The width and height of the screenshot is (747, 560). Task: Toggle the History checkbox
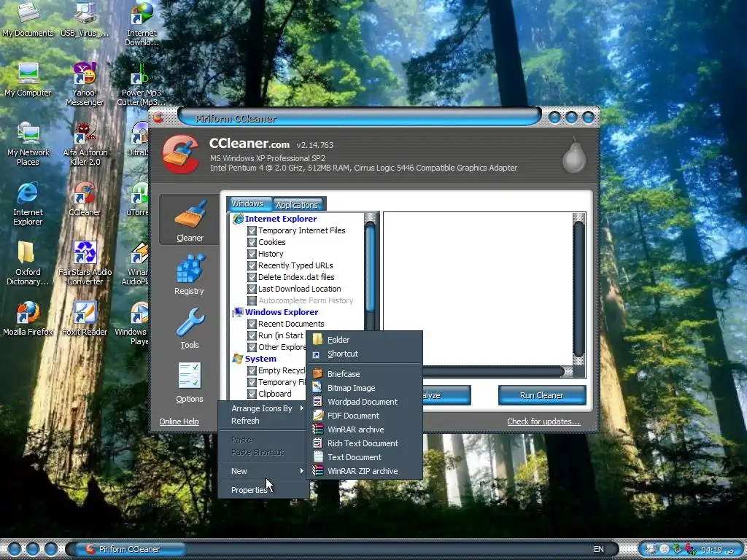tap(252, 254)
